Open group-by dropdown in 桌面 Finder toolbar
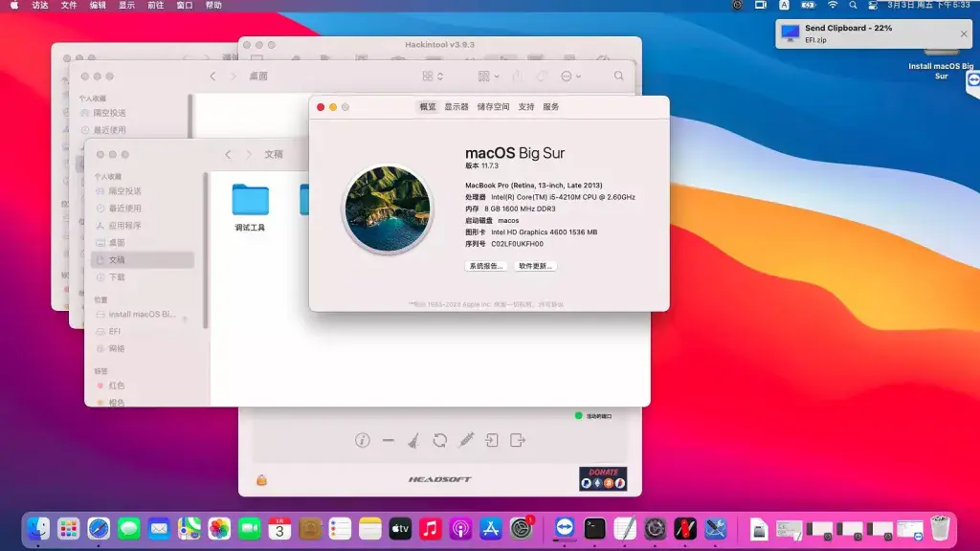The width and height of the screenshot is (980, 551). tap(488, 77)
